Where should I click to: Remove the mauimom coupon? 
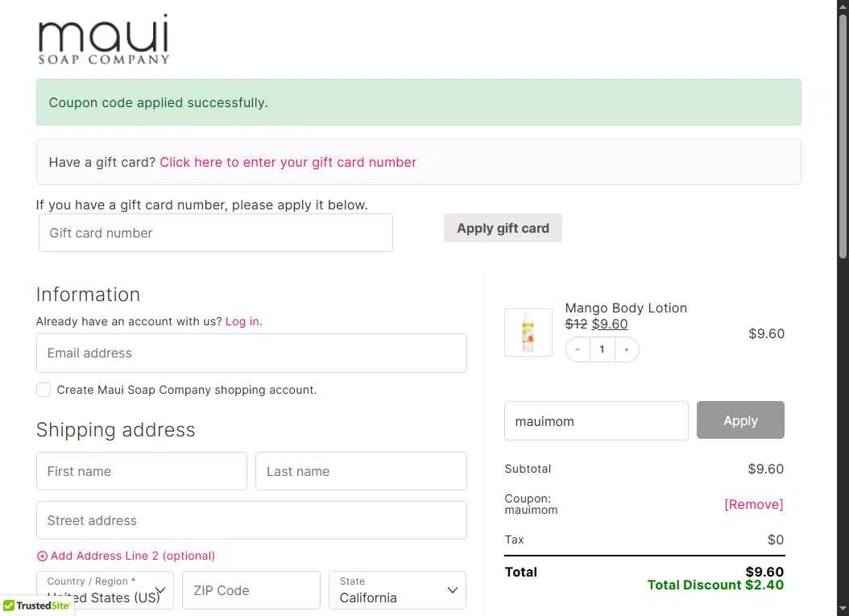[754, 505]
